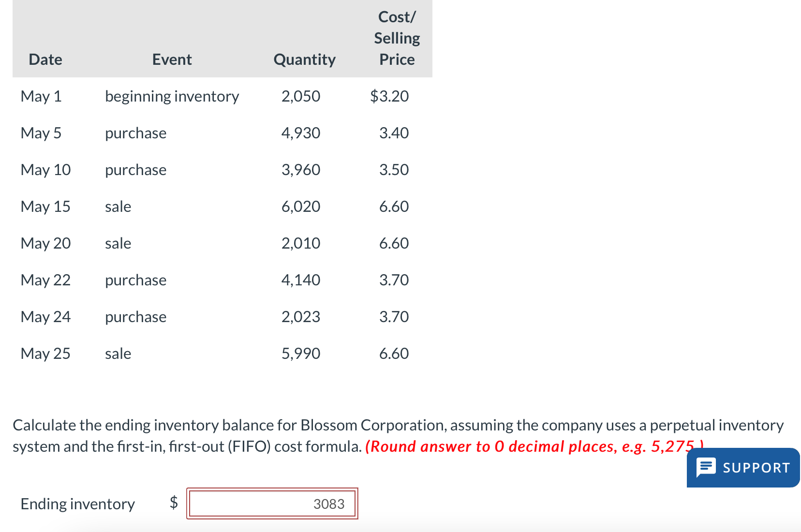This screenshot has height=532, width=801.
Task: Select the May 24 purchase price 3.70
Action: (394, 317)
